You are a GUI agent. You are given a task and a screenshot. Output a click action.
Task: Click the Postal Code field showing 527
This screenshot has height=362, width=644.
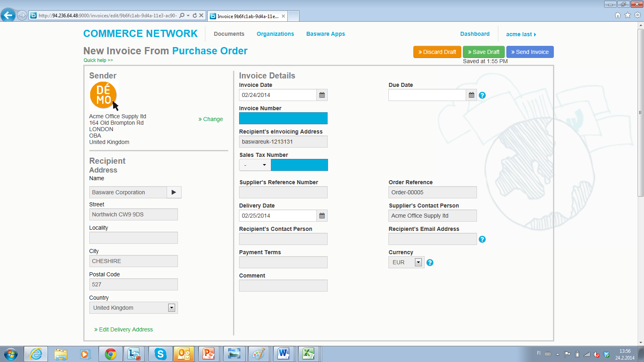[133, 284]
